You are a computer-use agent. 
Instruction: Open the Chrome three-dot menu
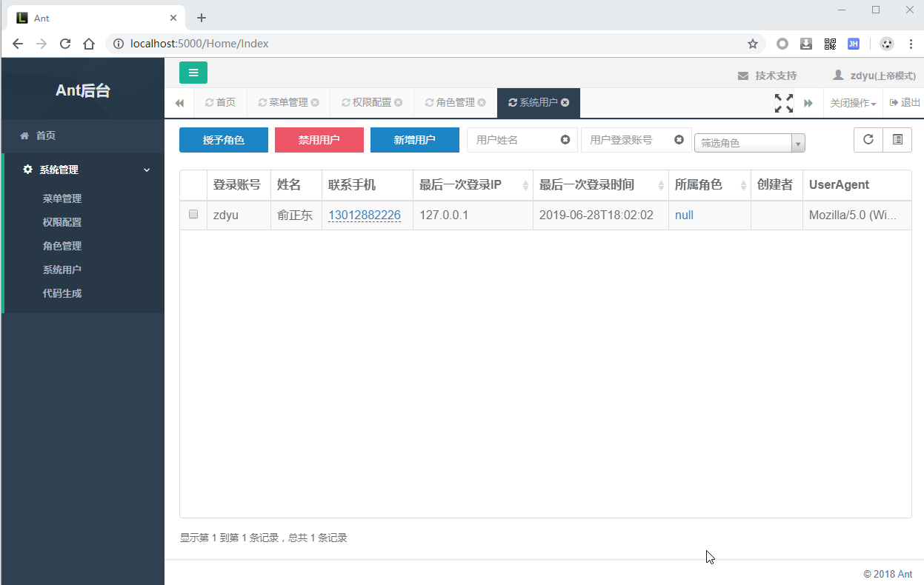click(x=911, y=44)
